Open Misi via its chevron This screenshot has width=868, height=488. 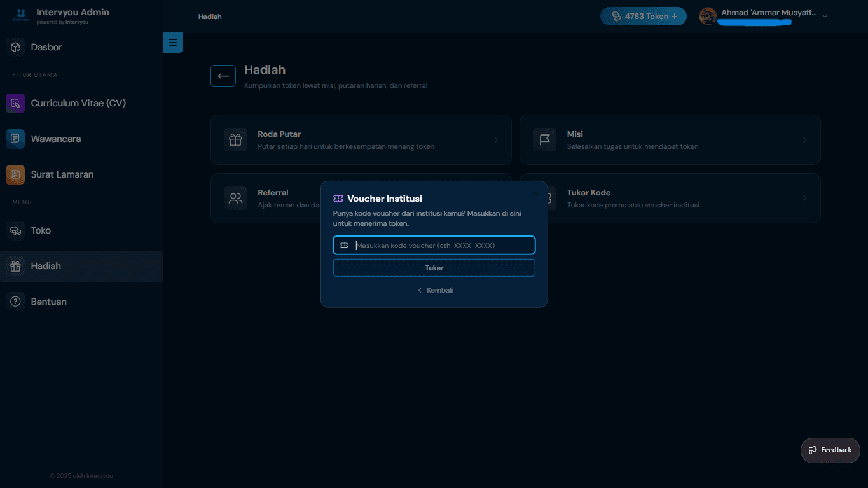click(x=805, y=140)
